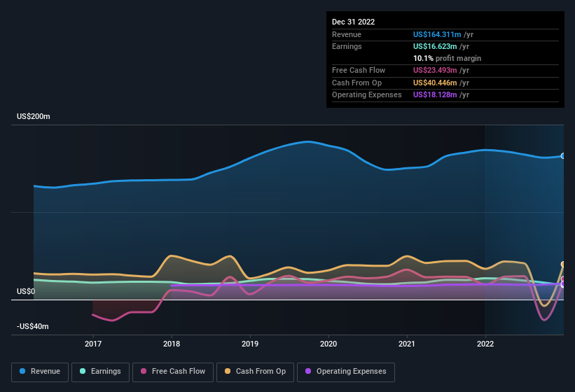Click the 2021 x-axis label
This screenshot has width=575, height=392.
pos(407,344)
